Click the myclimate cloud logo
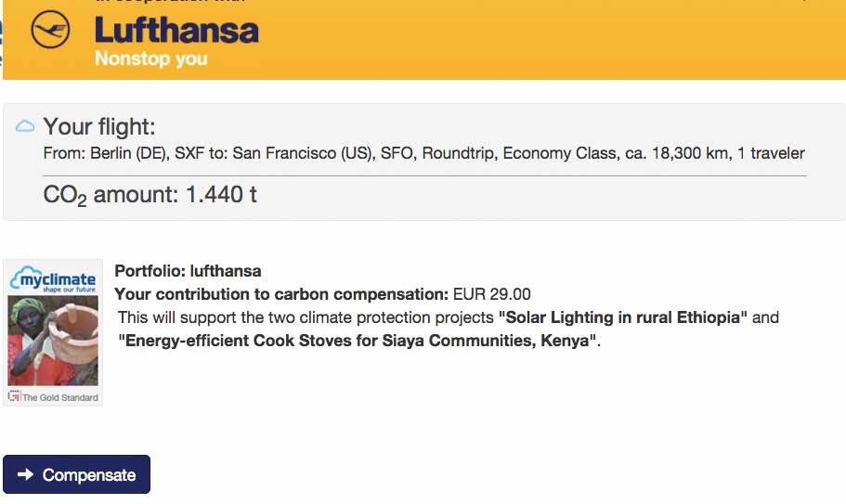Image resolution: width=846 pixels, height=504 pixels. (x=53, y=279)
